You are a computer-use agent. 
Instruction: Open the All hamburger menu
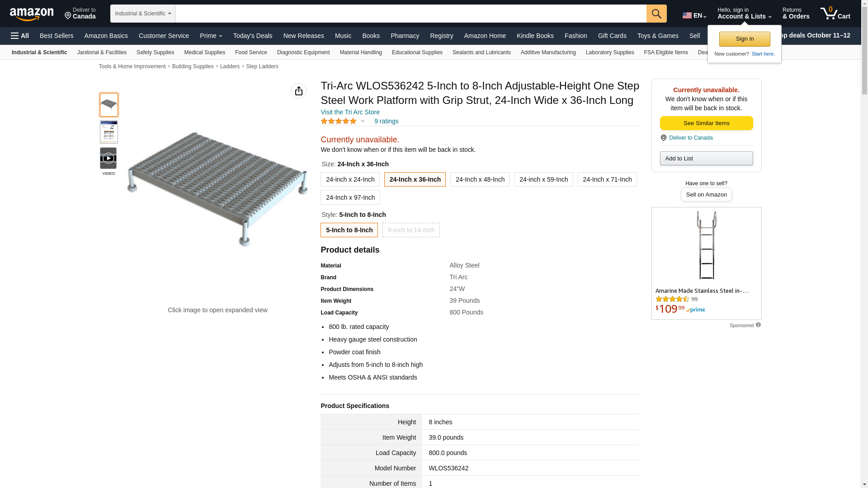[x=20, y=36]
